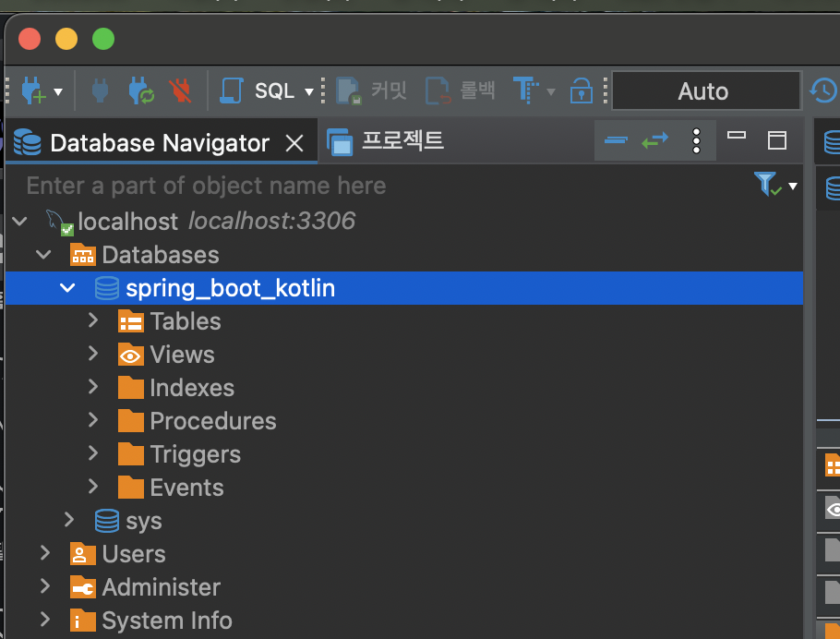Collapse the Databases folder
840x639 pixels.
pyautogui.click(x=43, y=254)
